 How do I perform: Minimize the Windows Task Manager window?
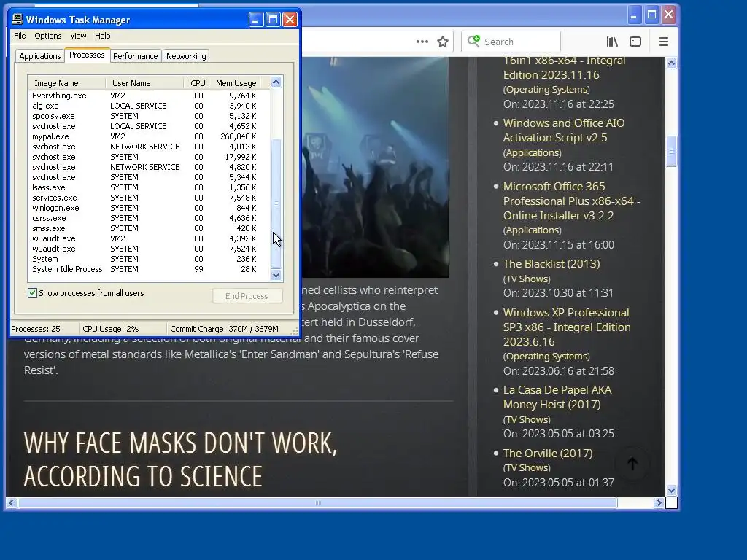tap(256, 20)
